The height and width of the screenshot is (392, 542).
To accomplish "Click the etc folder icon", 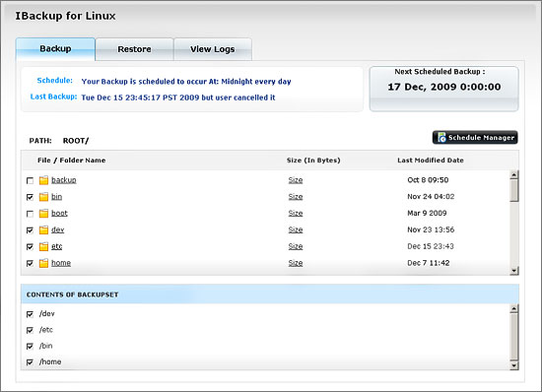I will 43,246.
